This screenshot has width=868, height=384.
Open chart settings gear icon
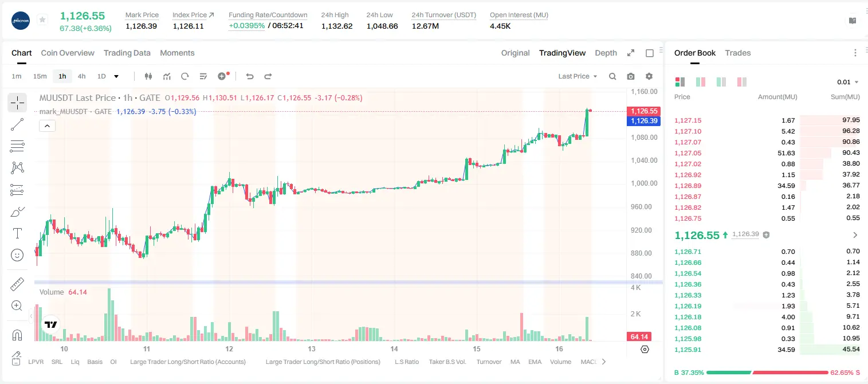(649, 76)
